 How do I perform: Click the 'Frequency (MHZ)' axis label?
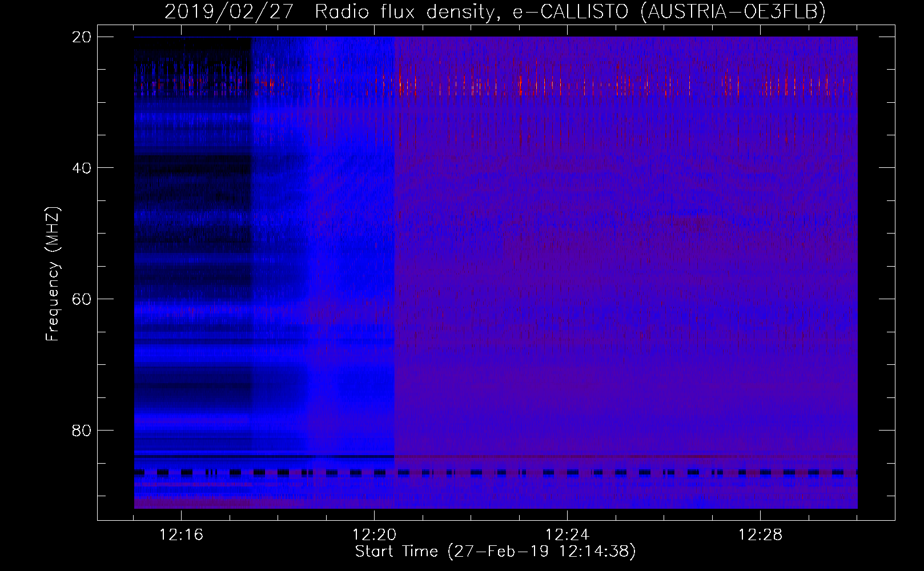pos(53,274)
